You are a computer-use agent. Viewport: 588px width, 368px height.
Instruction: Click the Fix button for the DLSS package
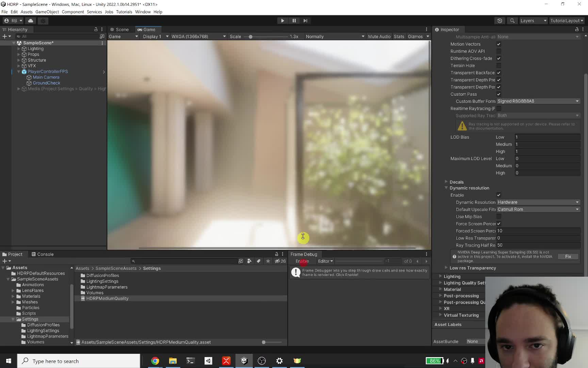click(x=568, y=256)
